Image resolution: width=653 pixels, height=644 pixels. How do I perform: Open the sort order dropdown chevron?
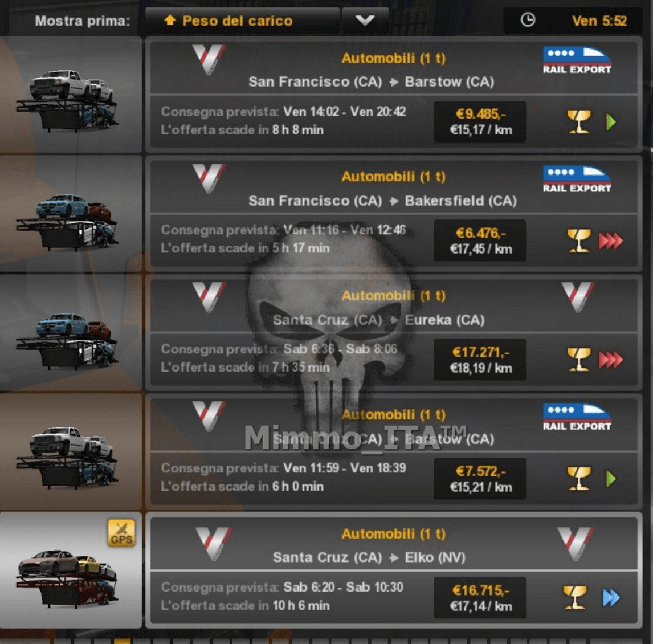point(365,20)
